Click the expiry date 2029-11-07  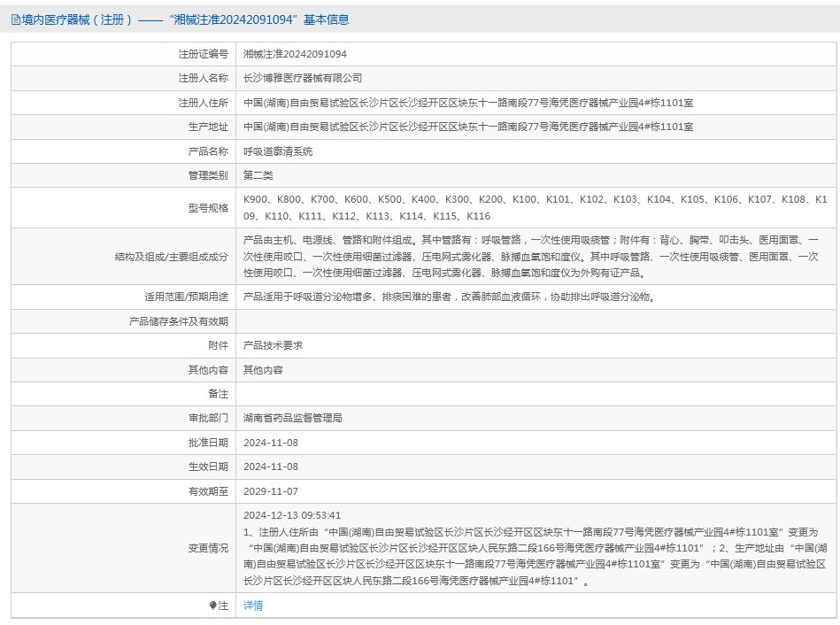(271, 490)
